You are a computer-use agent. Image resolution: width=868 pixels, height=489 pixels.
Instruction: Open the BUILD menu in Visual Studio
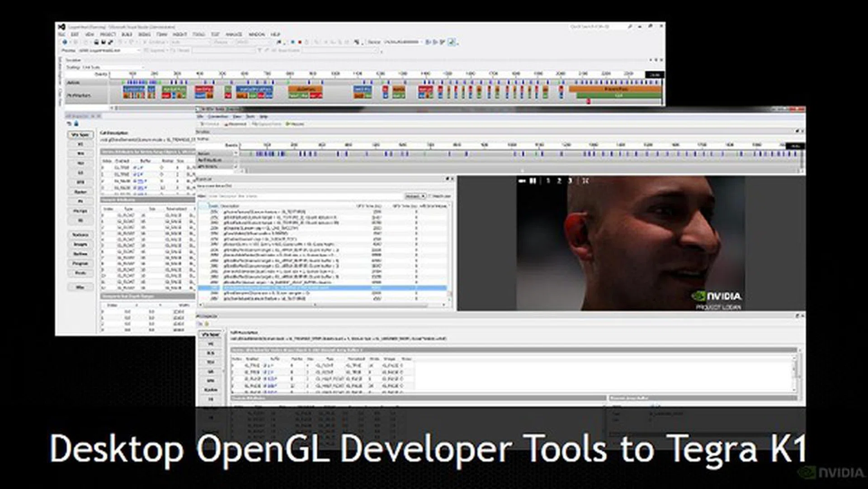pyautogui.click(x=127, y=34)
